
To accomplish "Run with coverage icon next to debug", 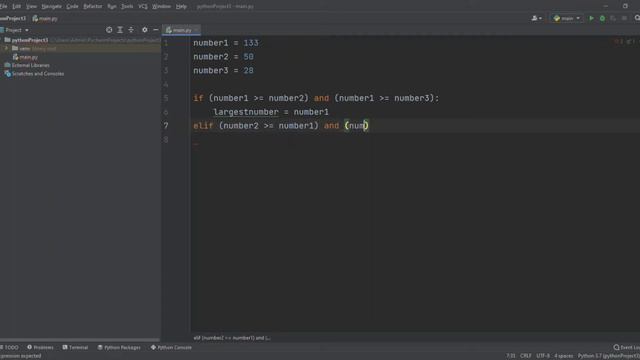I will [x=613, y=18].
